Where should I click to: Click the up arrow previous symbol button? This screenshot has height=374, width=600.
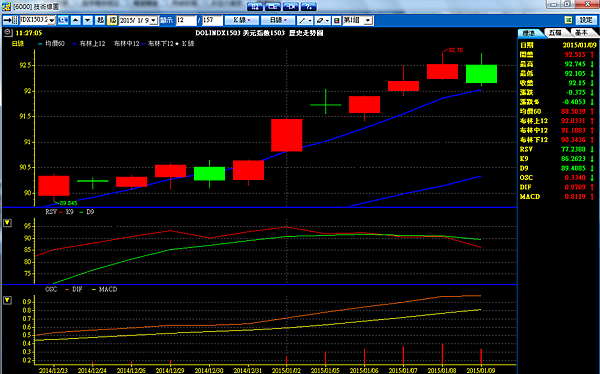tap(76, 20)
